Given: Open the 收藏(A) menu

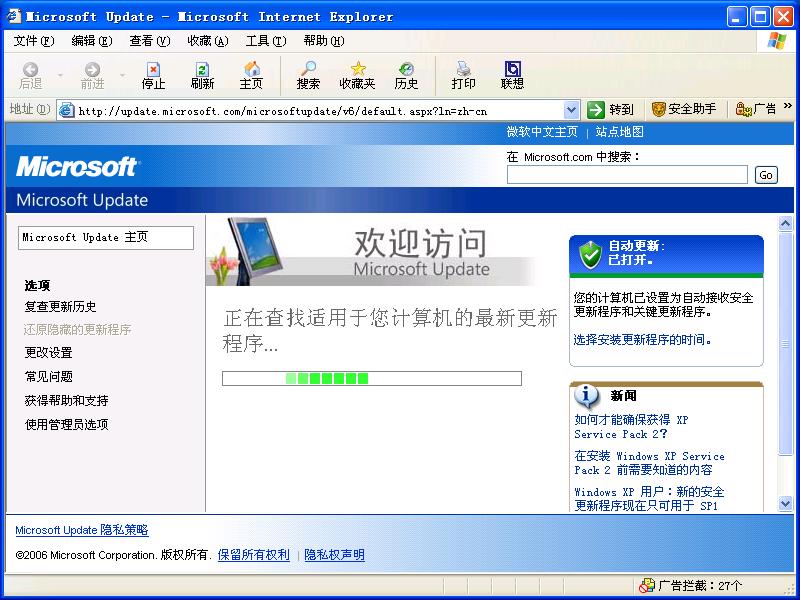Looking at the screenshot, I should pyautogui.click(x=208, y=41).
